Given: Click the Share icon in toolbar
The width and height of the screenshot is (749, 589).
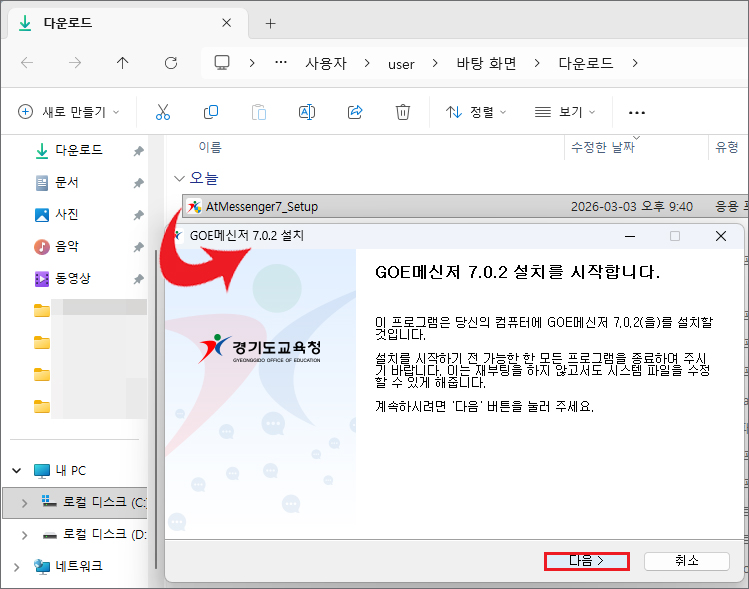Looking at the screenshot, I should 355,112.
